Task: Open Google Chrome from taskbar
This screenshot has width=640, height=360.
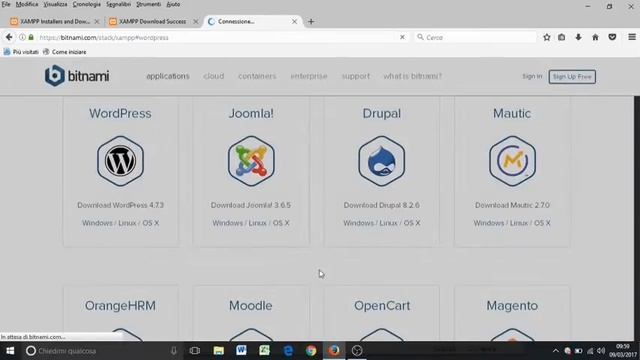Action: tap(311, 351)
